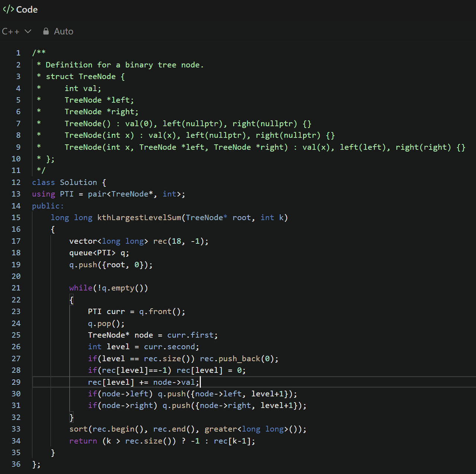
Task: Place cursor on 'sort' function call
Action: coord(78,429)
